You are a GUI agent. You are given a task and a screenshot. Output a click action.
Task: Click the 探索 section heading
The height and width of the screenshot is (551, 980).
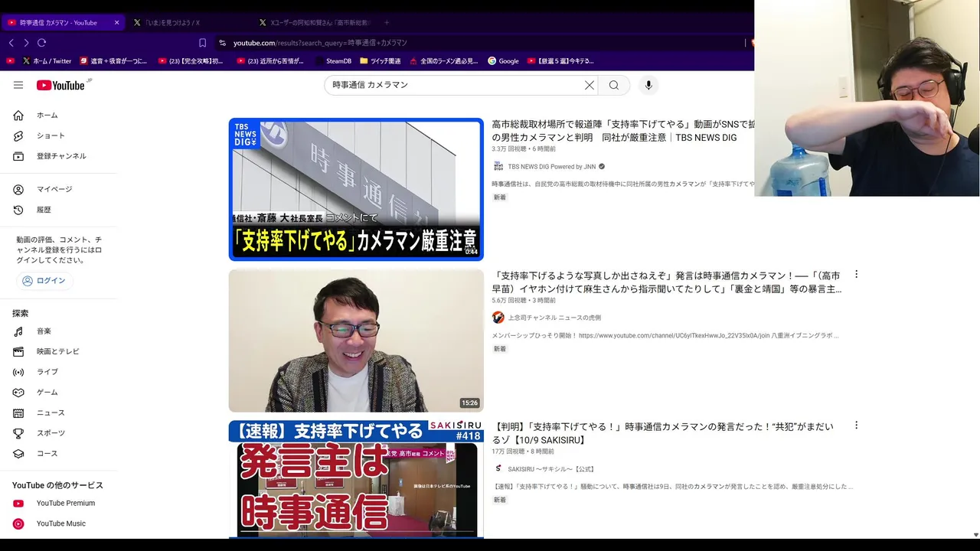click(x=20, y=313)
